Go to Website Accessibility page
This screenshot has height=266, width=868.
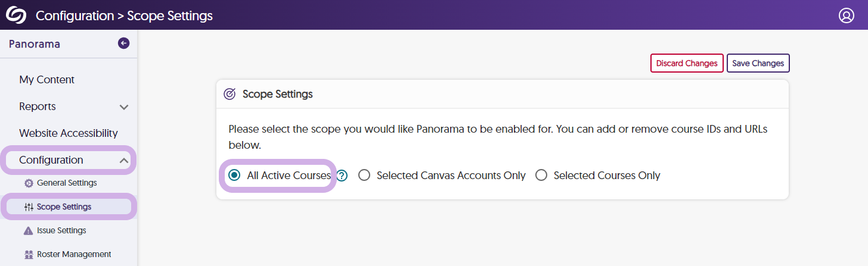tap(69, 133)
